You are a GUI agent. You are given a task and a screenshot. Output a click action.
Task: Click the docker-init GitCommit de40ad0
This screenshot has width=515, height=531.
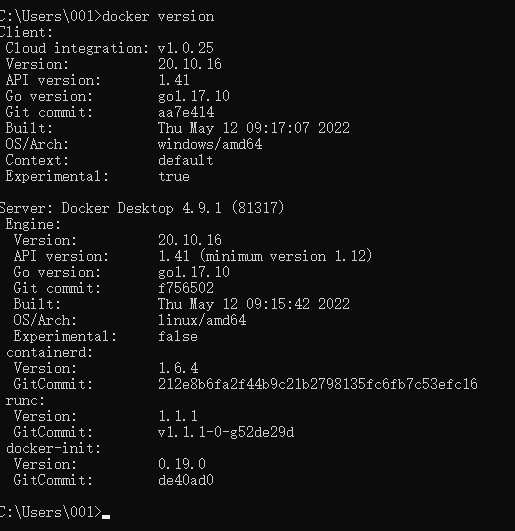(x=186, y=480)
